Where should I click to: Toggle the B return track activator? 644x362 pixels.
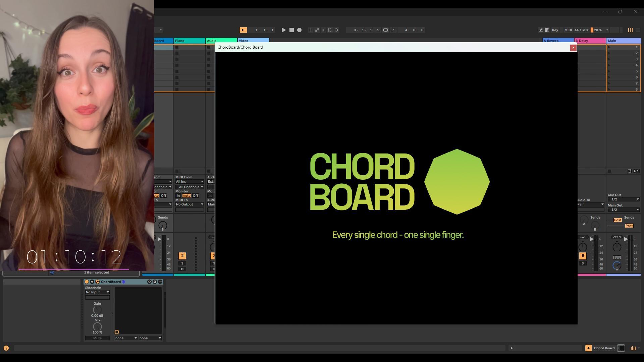coord(583,256)
